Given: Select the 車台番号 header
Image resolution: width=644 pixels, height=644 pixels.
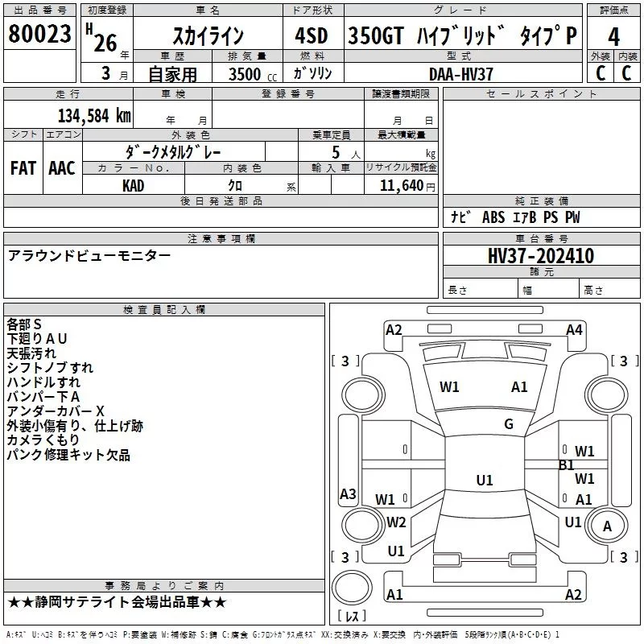Looking at the screenshot, I should click(541, 238).
